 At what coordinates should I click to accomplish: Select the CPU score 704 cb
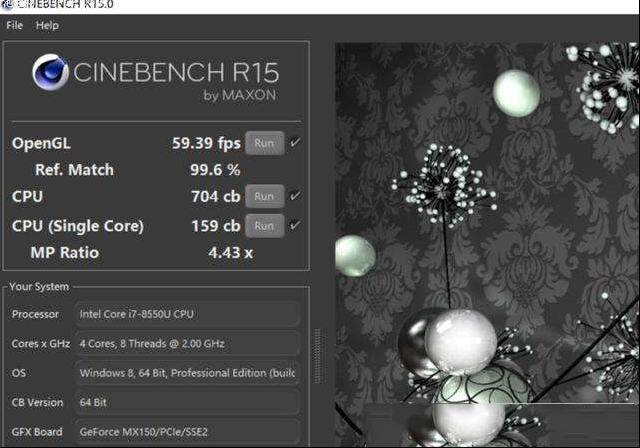(x=216, y=196)
